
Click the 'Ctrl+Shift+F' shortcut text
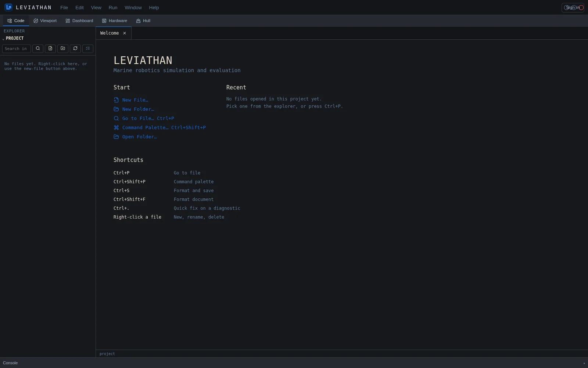tap(129, 199)
